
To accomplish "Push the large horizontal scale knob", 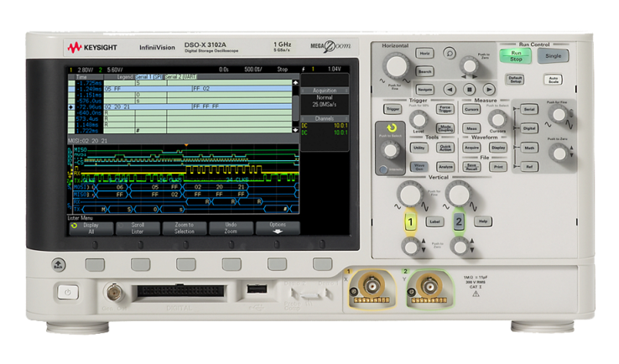I will click(396, 66).
